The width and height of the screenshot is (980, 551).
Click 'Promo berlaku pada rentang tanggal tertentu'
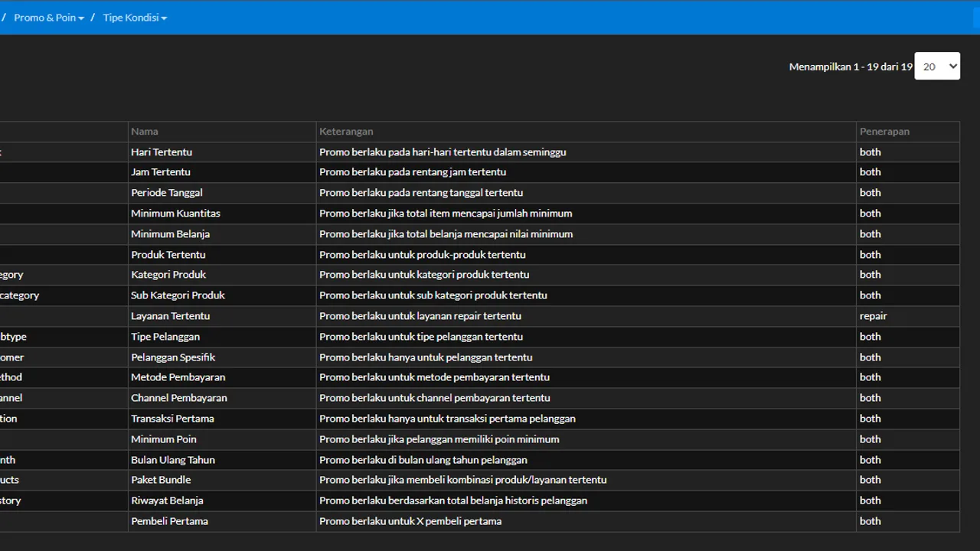421,193
